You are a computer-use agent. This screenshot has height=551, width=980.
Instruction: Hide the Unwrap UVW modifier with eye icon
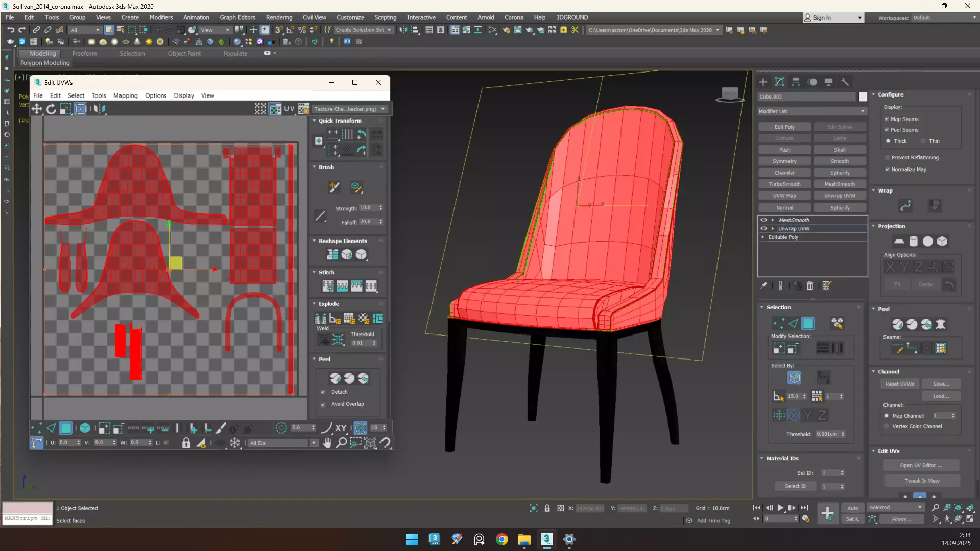click(x=764, y=229)
